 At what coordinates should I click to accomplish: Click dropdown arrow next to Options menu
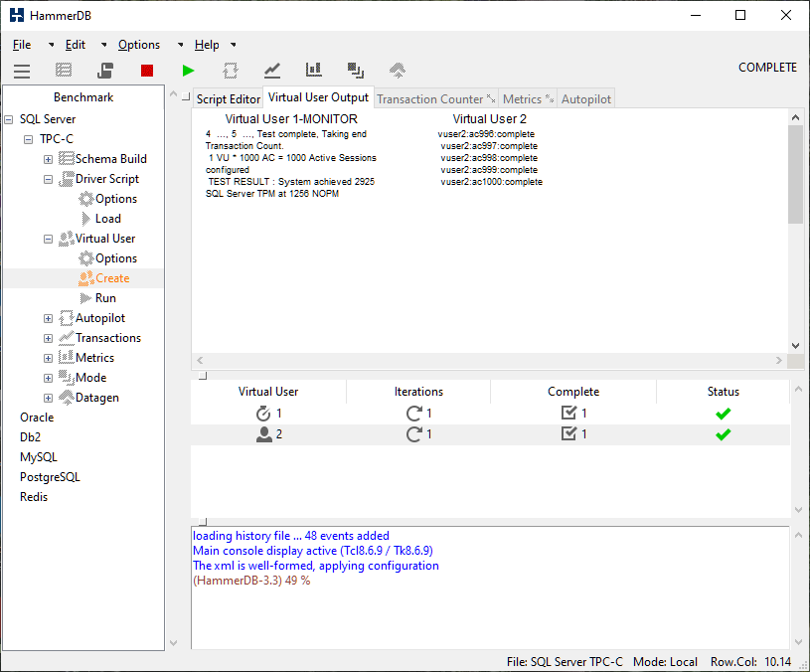tap(180, 45)
